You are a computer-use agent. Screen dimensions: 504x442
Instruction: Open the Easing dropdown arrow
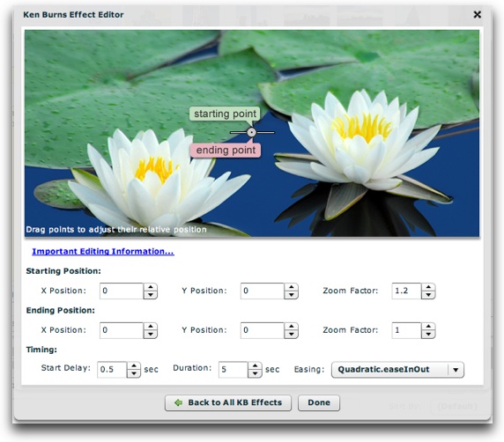pos(456,370)
